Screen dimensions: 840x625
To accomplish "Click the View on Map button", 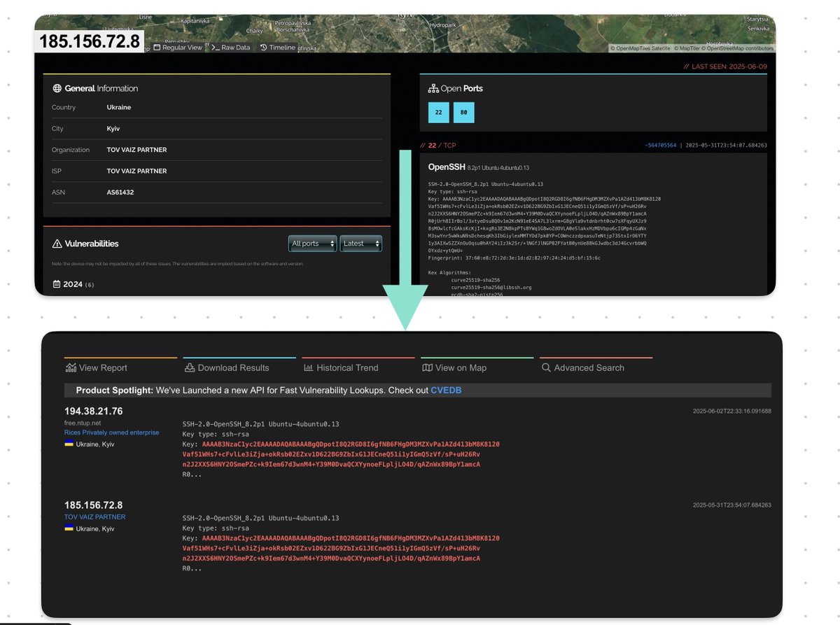I will [x=454, y=367].
